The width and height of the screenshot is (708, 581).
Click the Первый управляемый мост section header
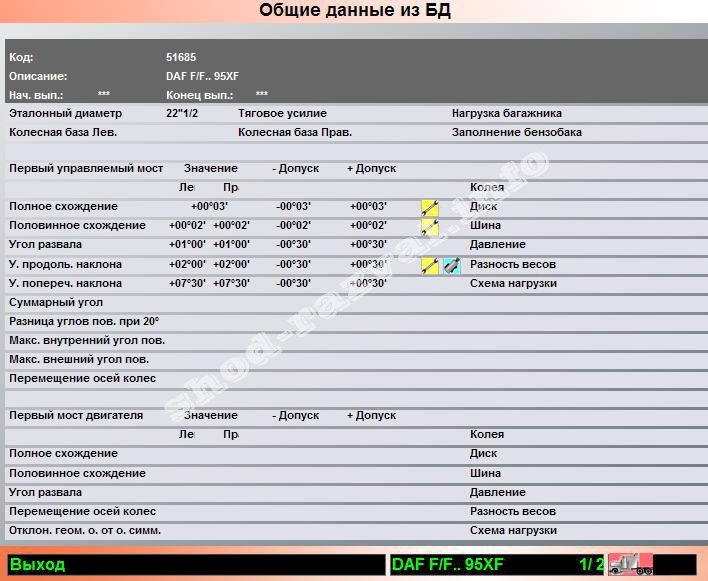[x=86, y=169]
